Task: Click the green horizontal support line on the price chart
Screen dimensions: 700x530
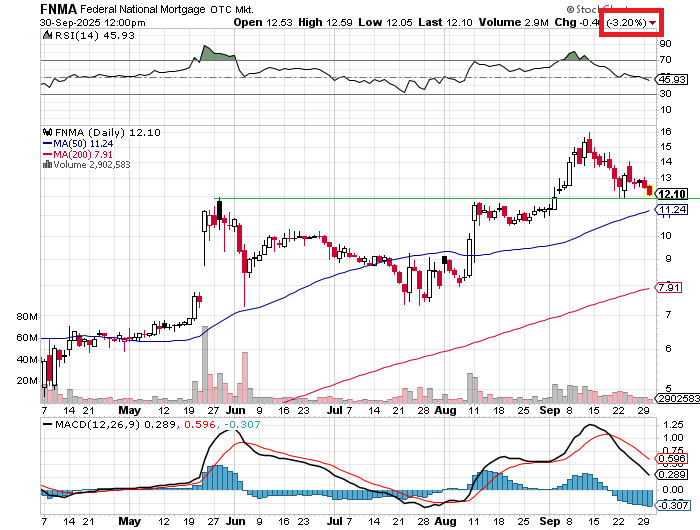Action: (457, 198)
